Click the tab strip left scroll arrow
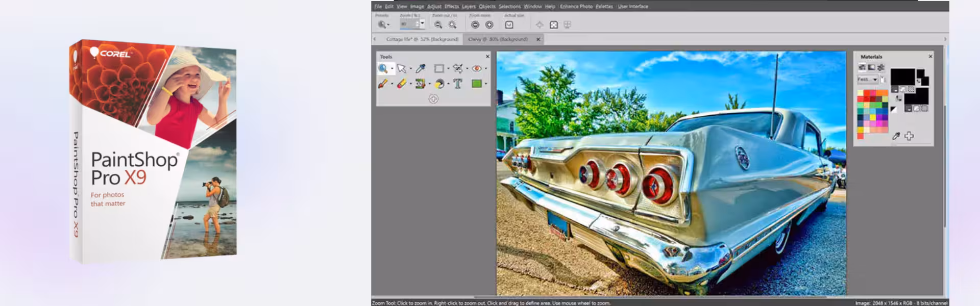Image resolution: width=980 pixels, height=306 pixels. [x=375, y=39]
